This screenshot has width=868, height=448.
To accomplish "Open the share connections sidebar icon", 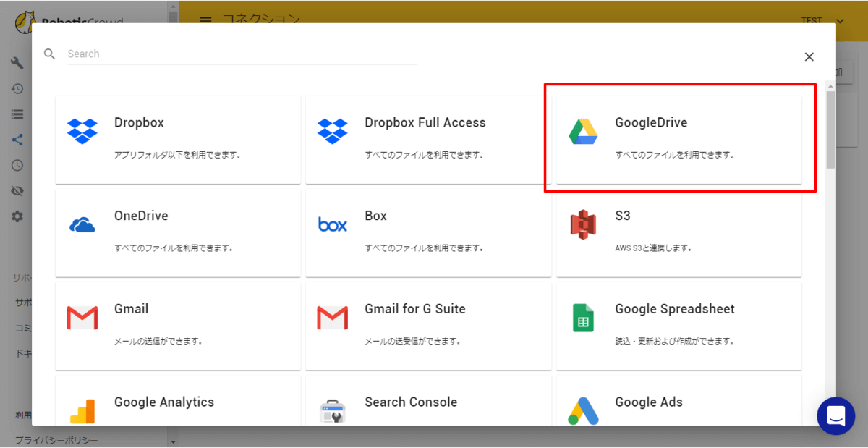I will pos(17,140).
